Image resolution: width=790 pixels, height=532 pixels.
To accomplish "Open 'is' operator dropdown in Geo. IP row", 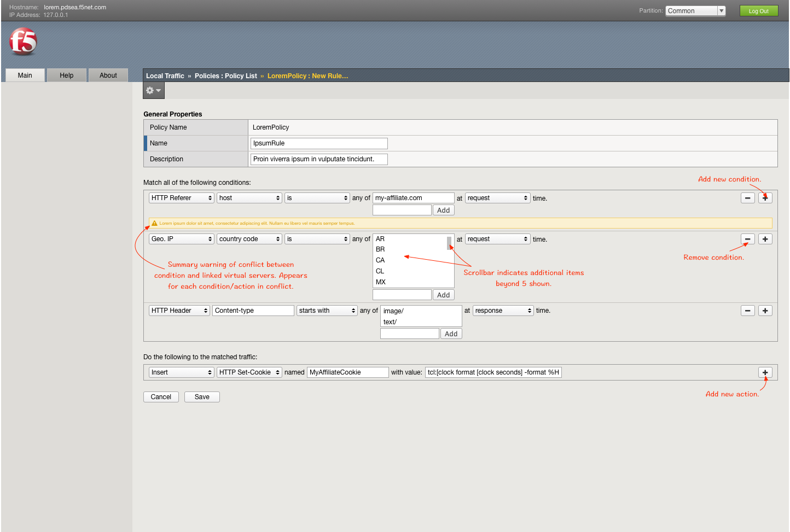I will [317, 239].
